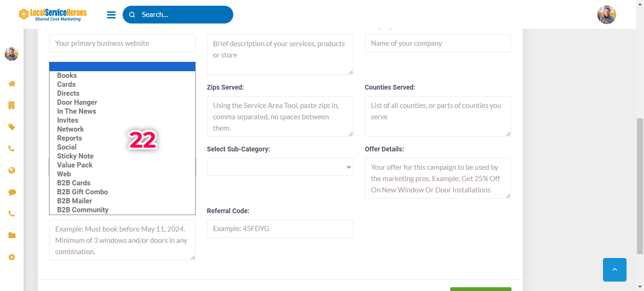Open the user avatar at top right

tap(606, 15)
